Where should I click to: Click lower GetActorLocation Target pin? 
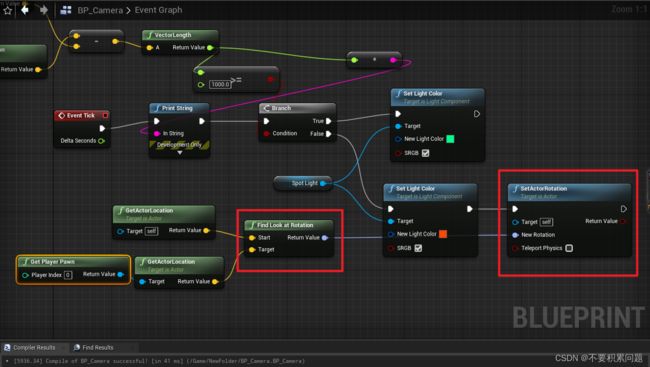pos(142,282)
